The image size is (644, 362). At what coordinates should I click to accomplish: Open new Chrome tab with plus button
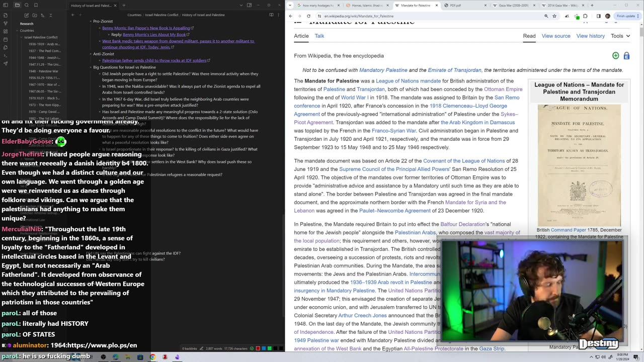[592, 6]
